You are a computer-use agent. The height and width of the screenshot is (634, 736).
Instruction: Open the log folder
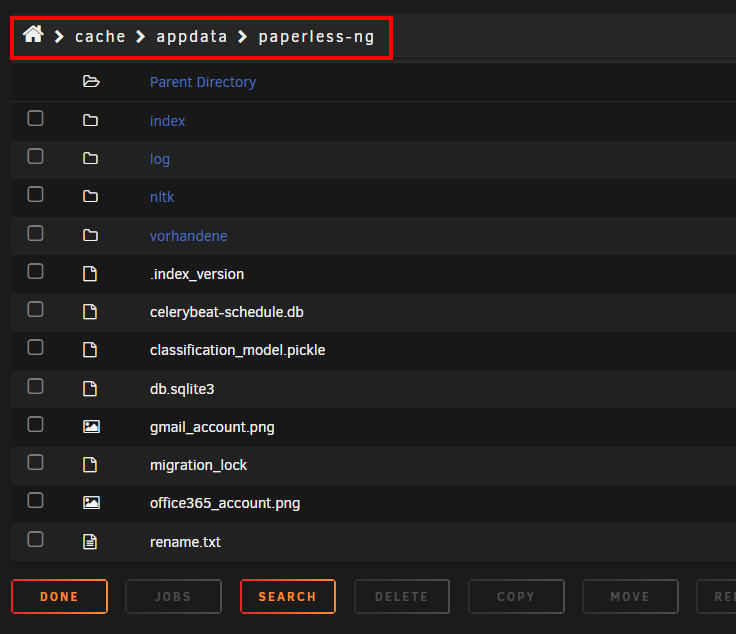160,159
